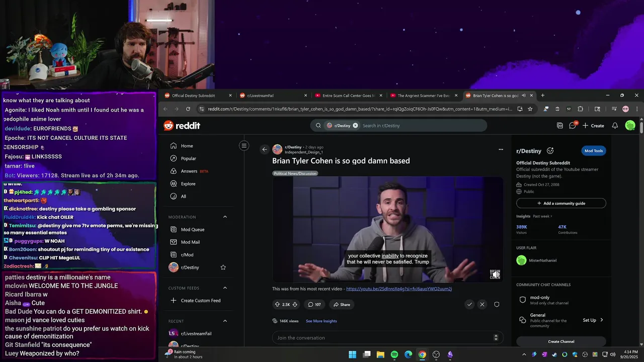Collapse the Custom Feeds section
The height and width of the screenshot is (362, 644).
pyautogui.click(x=225, y=288)
